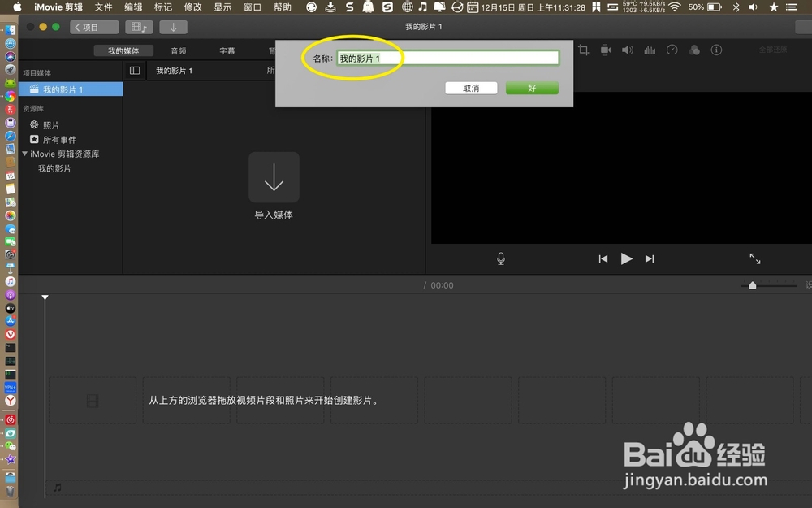Viewport: 812px width, 508px height.
Task: Switch to the 字幕 tab
Action: 227,50
